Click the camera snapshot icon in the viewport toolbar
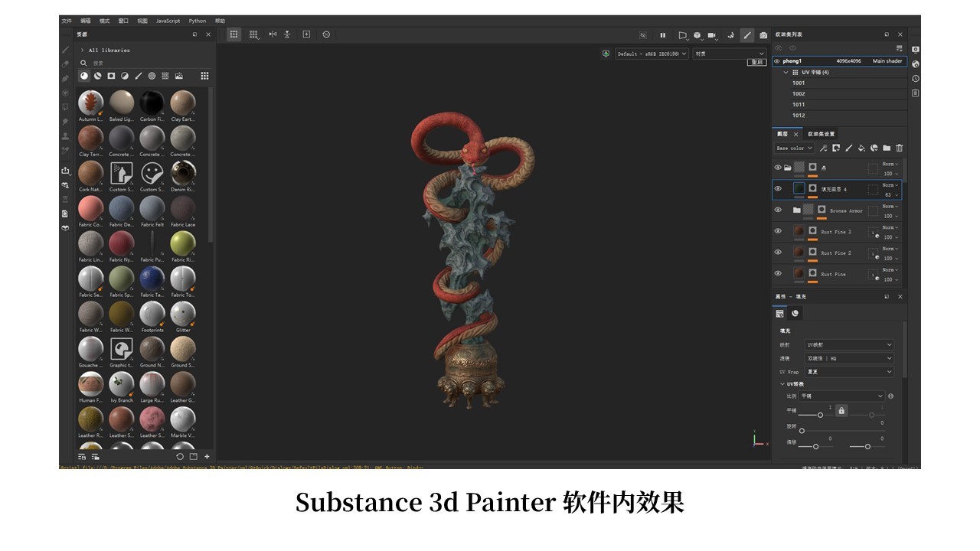The width and height of the screenshot is (980, 551). [762, 34]
